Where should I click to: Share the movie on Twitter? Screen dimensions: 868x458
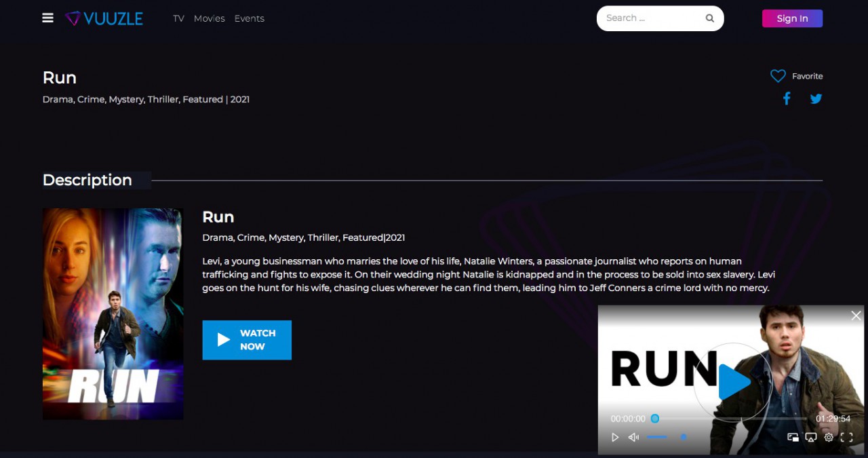816,99
